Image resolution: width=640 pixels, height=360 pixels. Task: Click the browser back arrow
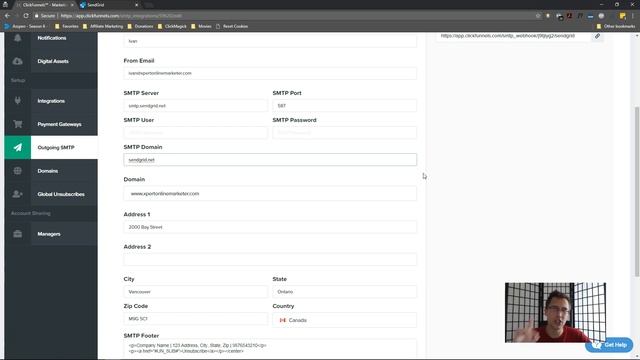click(7, 16)
